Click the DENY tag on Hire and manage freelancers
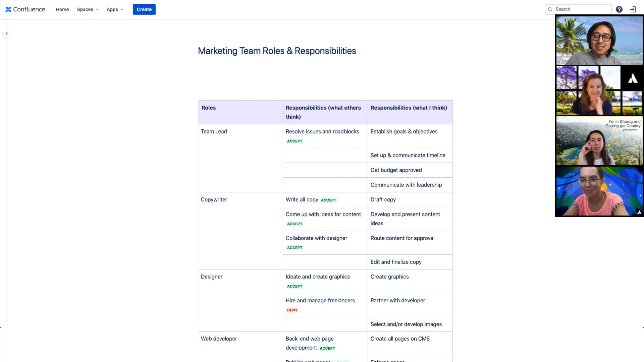 pos(292,310)
